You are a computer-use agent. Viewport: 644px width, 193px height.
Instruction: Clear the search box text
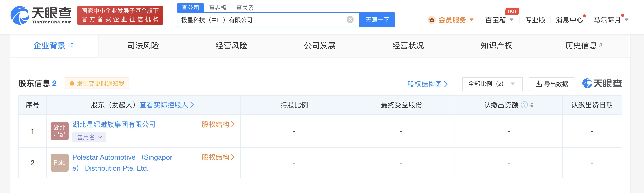point(350,20)
